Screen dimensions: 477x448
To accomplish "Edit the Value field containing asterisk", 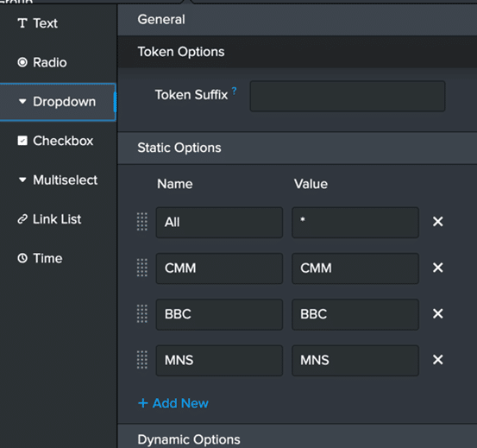I will pos(355,223).
